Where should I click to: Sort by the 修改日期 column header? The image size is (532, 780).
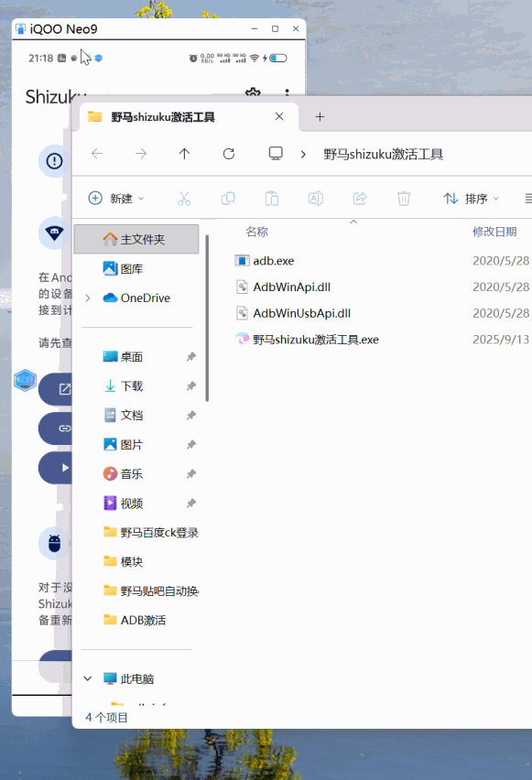pos(494,232)
